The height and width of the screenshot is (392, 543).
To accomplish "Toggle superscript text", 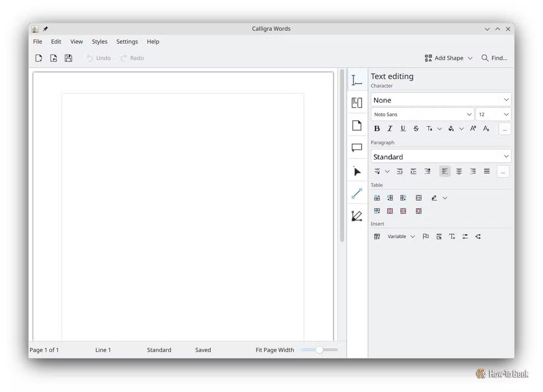I will (x=473, y=129).
